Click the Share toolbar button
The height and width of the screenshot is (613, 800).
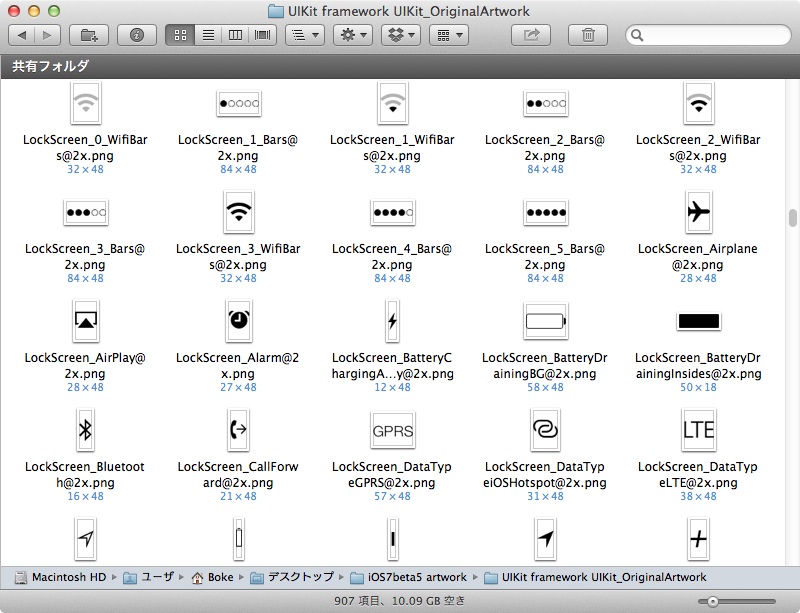coord(531,35)
